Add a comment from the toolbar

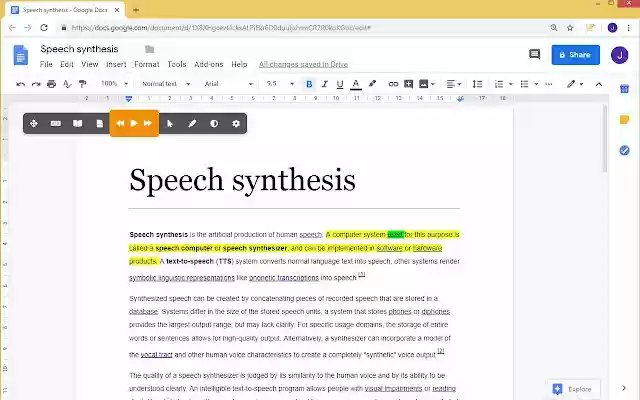tap(408, 84)
